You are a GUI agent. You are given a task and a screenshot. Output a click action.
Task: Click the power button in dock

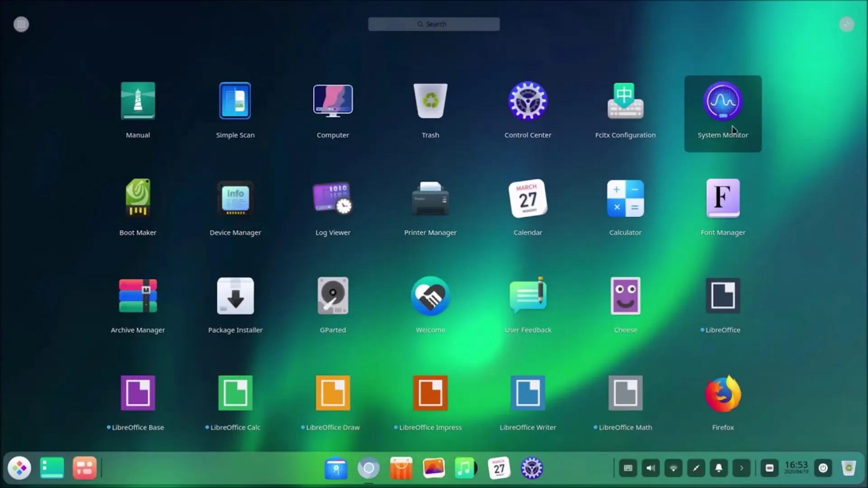tap(823, 468)
